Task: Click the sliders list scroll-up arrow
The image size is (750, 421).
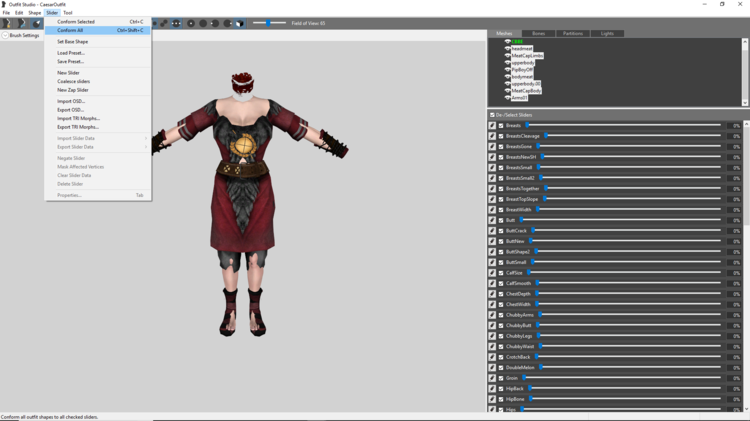Action: point(746,123)
